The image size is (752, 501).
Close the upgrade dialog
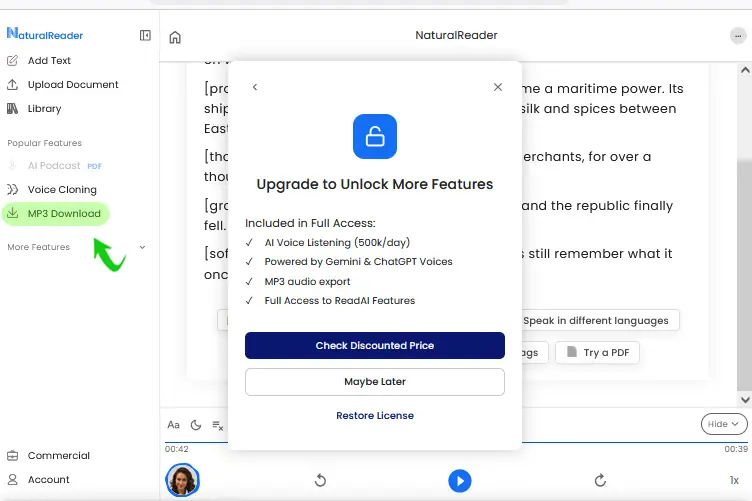pyautogui.click(x=498, y=87)
